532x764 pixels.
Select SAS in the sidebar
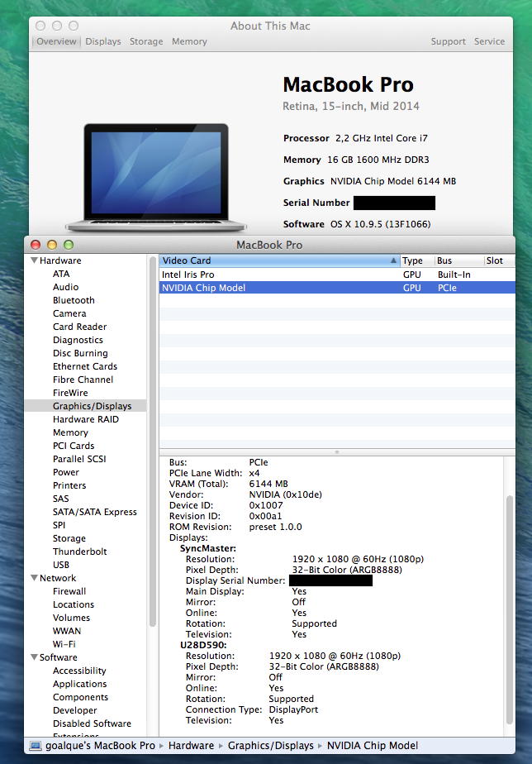pyautogui.click(x=61, y=499)
